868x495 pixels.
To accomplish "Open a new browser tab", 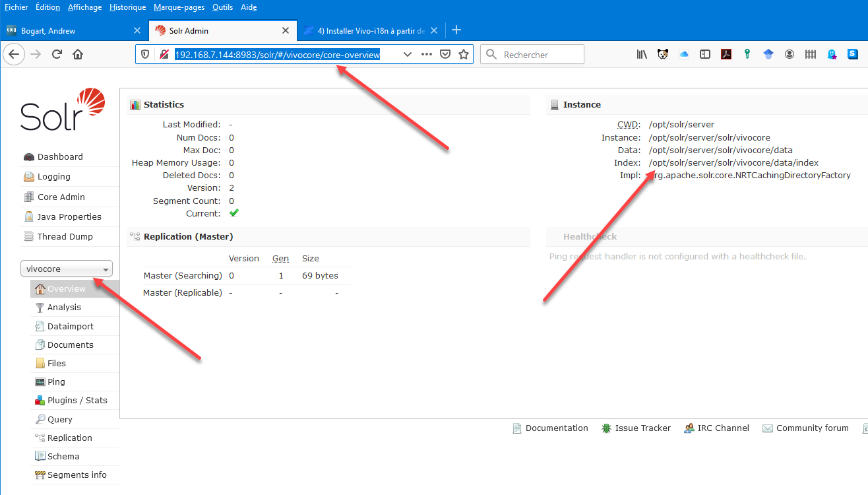I will (456, 30).
